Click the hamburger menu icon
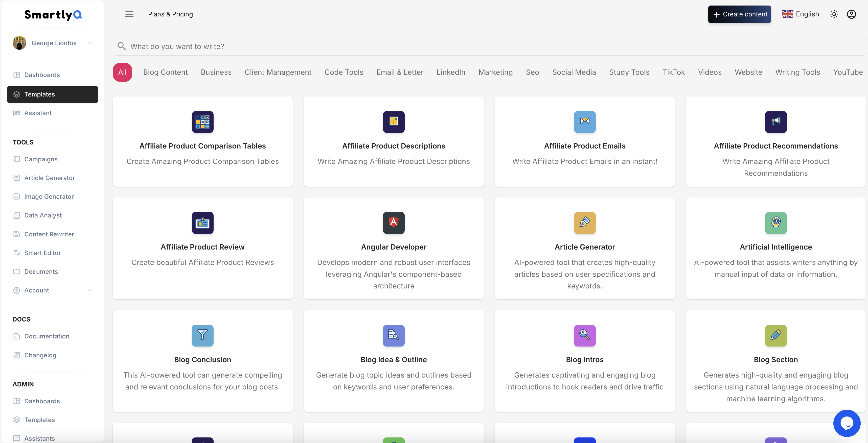The height and width of the screenshot is (443, 868). (x=129, y=14)
